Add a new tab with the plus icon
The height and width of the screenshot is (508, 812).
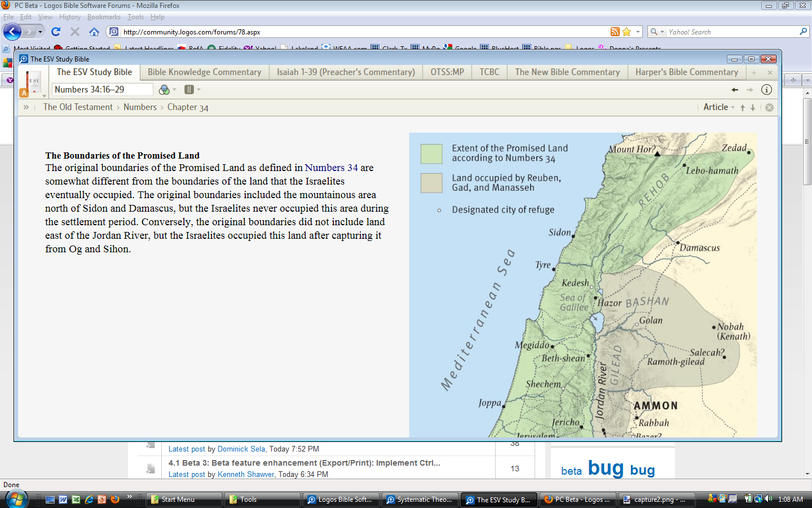(x=754, y=72)
